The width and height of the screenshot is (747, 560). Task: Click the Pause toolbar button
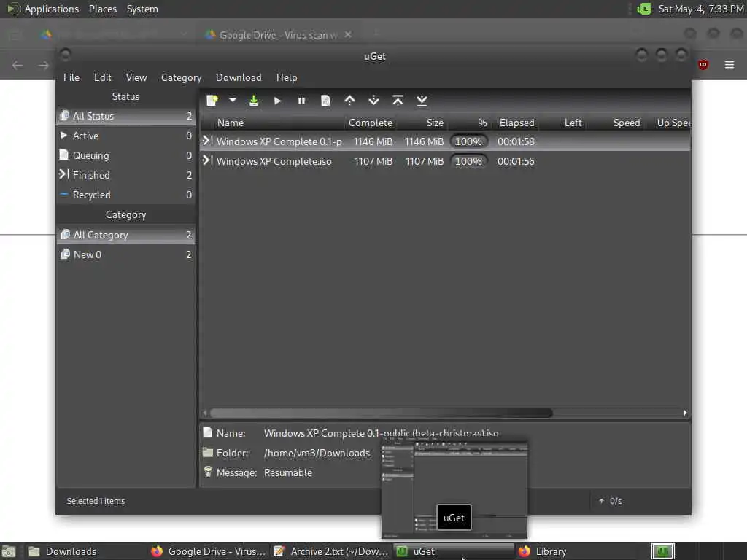click(x=301, y=101)
